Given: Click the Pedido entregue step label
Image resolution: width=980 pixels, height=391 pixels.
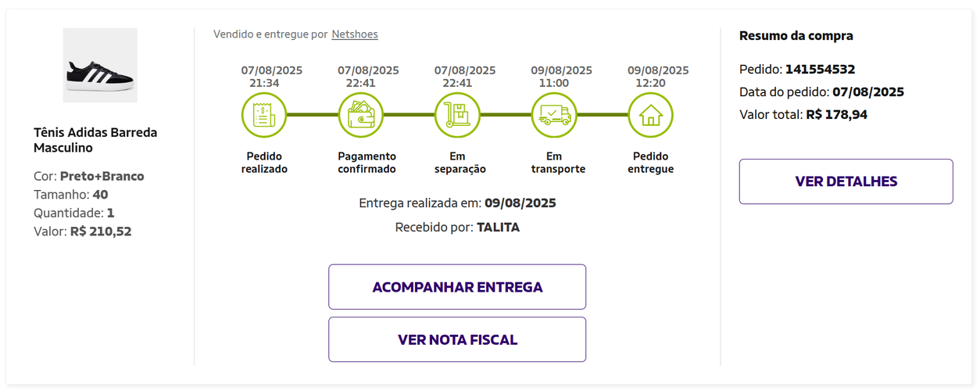Looking at the screenshot, I should 651,163.
